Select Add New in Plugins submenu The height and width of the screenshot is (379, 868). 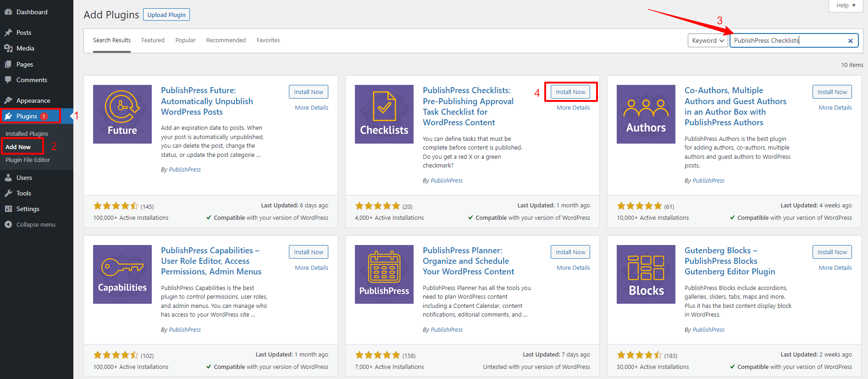click(18, 147)
